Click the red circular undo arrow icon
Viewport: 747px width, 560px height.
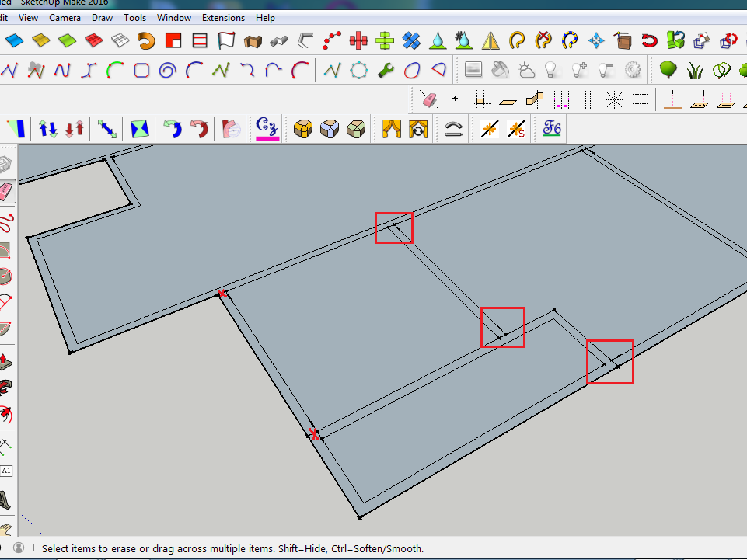649,40
